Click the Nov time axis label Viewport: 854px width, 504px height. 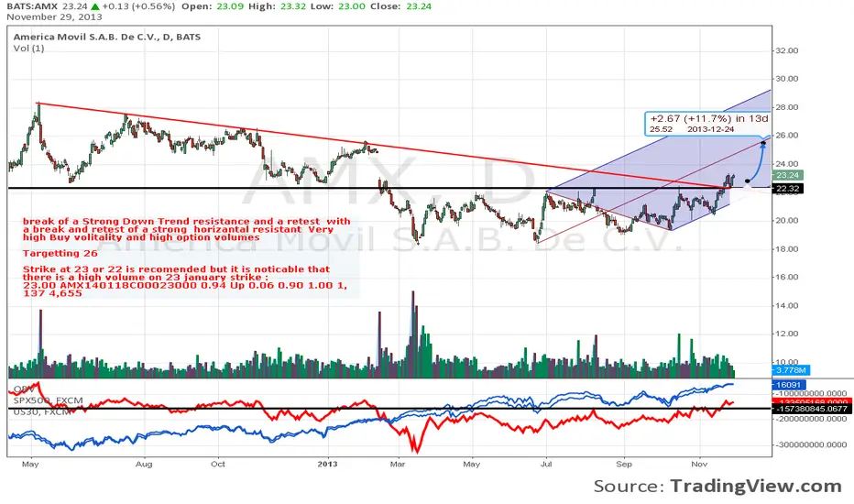[699, 465]
